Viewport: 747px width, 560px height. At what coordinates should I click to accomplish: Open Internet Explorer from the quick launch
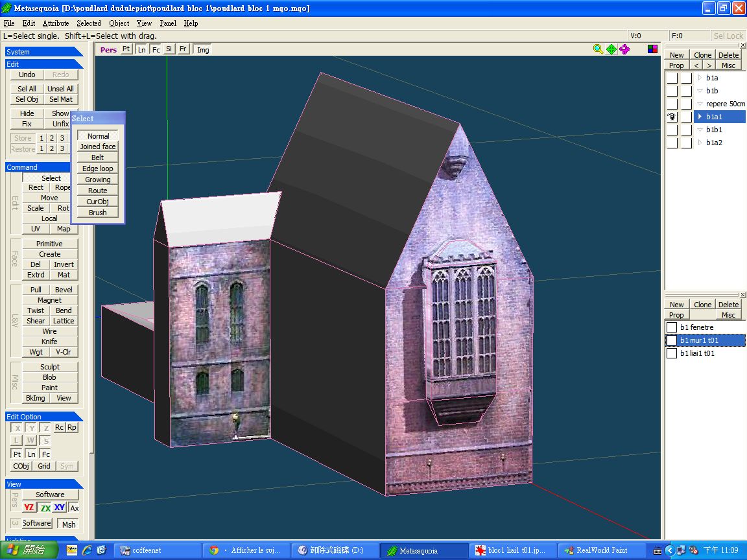86,550
